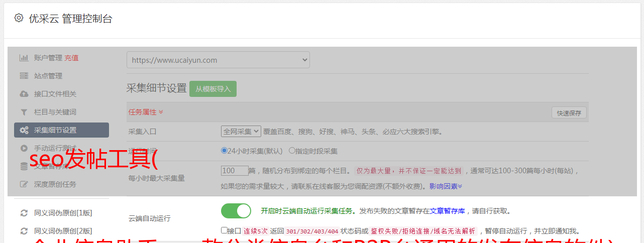Image resolution: width=644 pixels, height=243 pixels.
Task: Click the database icon next to 文章暂存库
Action: click(x=24, y=166)
